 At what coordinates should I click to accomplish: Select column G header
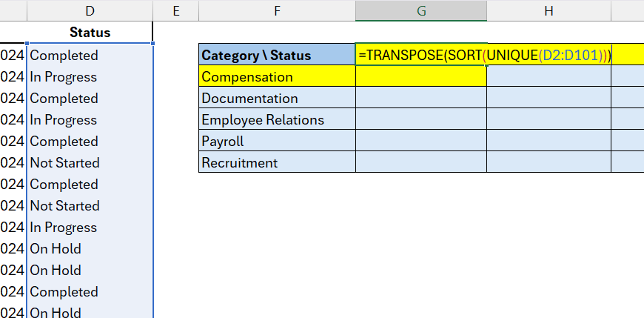[421, 10]
